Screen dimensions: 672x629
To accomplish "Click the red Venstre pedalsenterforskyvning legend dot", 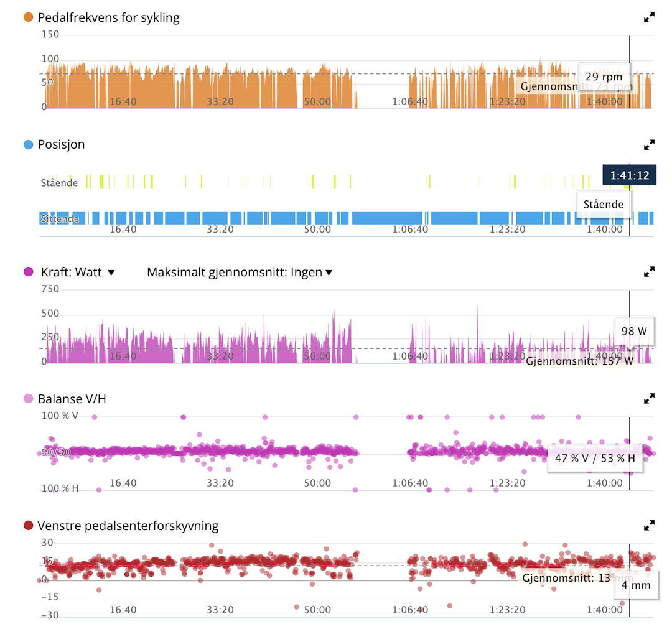I will [x=27, y=525].
